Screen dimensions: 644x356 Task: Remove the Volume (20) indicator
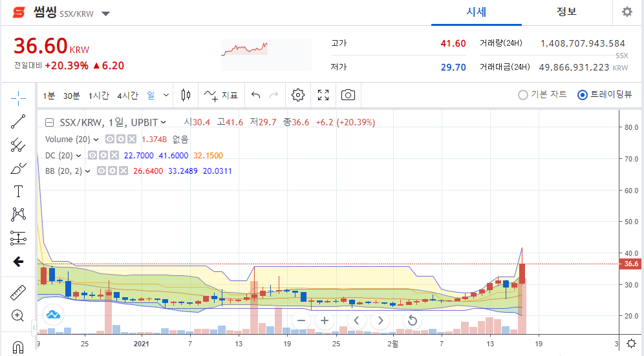(x=131, y=139)
